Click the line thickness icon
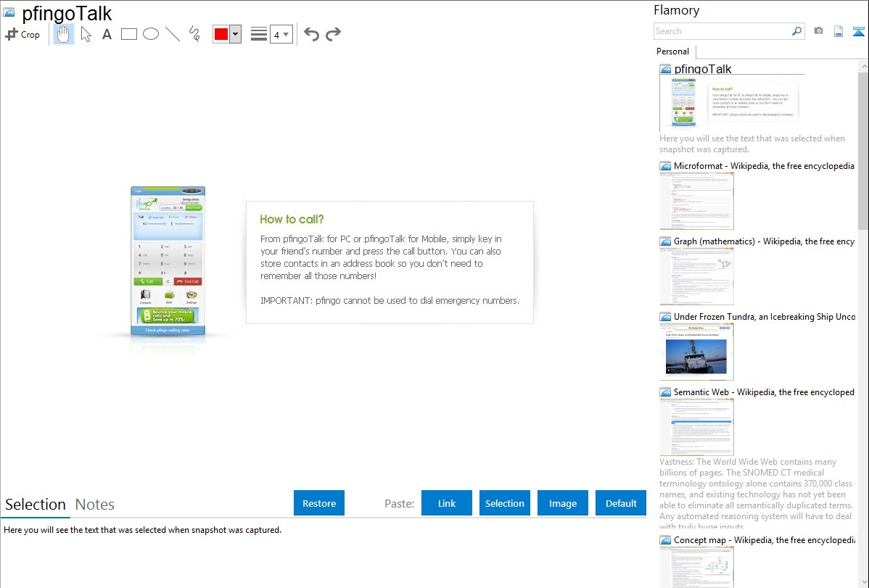Viewport: 869px width, 588px height. 259,34
